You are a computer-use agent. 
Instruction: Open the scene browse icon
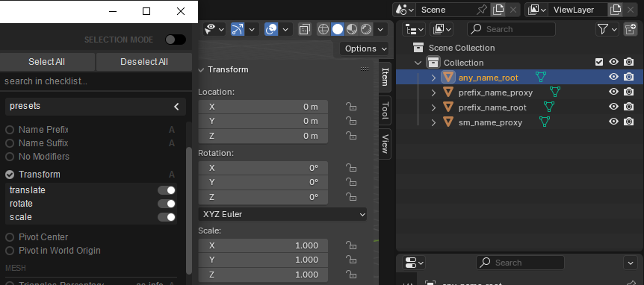click(x=404, y=10)
